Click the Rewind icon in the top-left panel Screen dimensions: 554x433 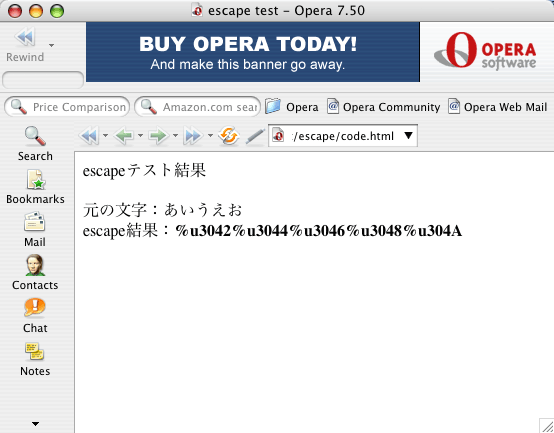click(x=25, y=37)
